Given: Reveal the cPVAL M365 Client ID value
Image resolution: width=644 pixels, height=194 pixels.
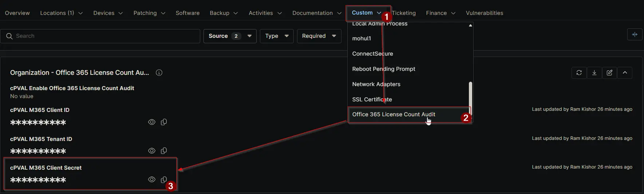Looking at the screenshot, I should coord(152,122).
